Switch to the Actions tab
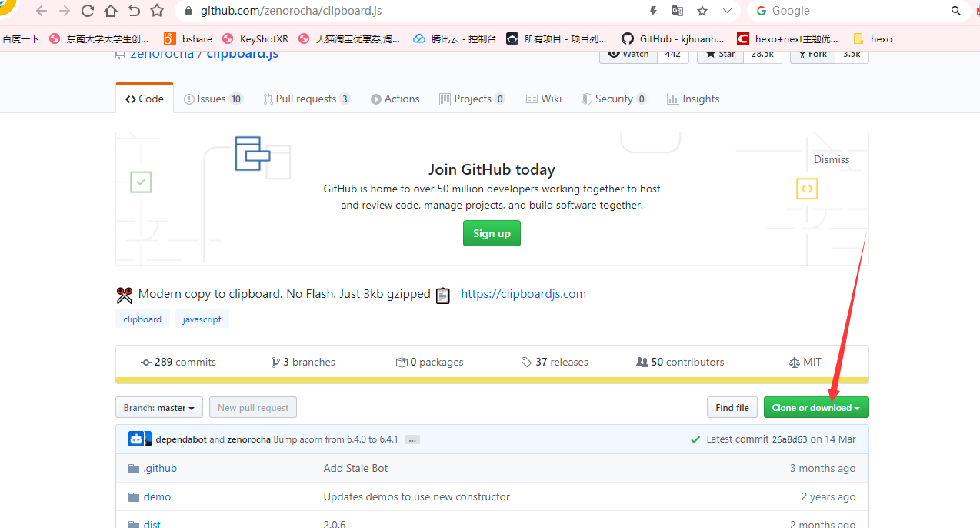The height and width of the screenshot is (528, 980). pyautogui.click(x=395, y=99)
